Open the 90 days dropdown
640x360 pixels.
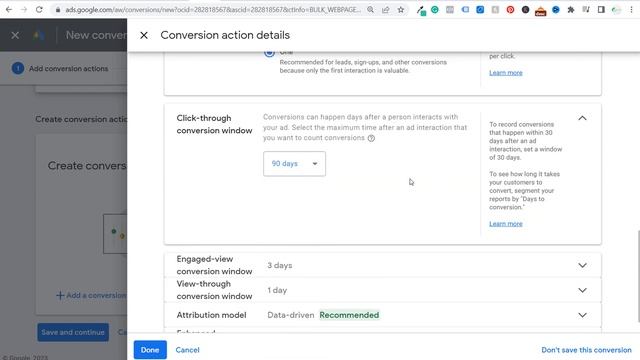coord(294,164)
